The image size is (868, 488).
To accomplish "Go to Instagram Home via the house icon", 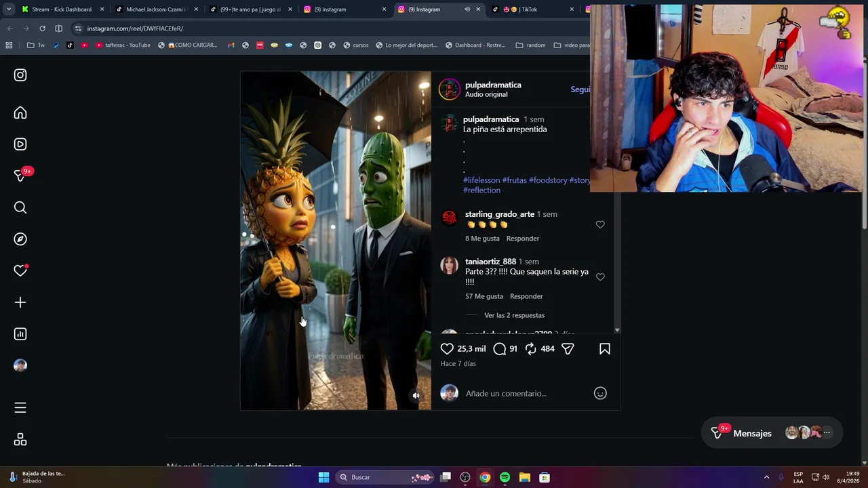I will (20, 113).
